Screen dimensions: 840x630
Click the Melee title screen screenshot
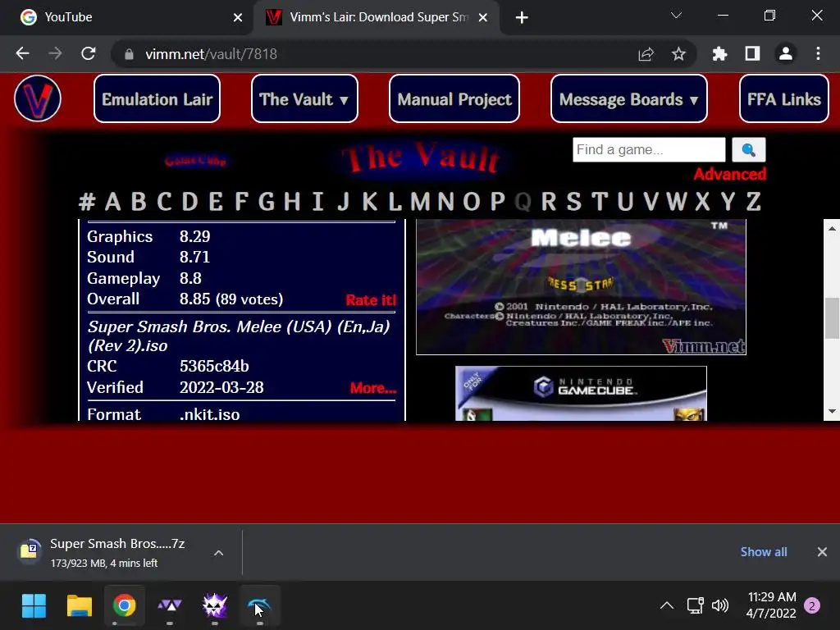click(582, 286)
